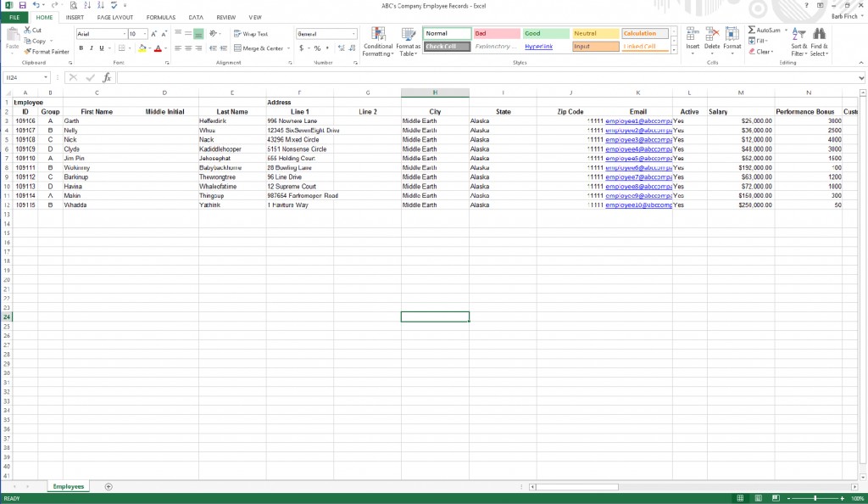The image size is (868, 504).
Task: Select cell A1 containing Employee
Action: 25,101
